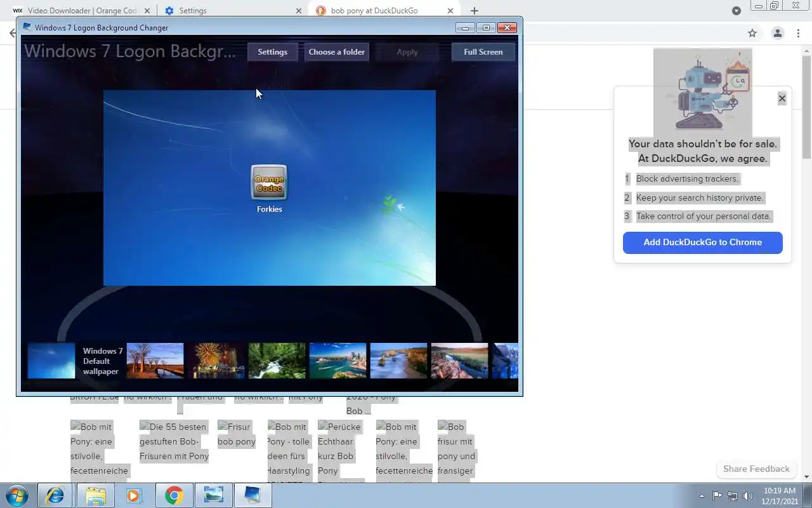812x508 pixels.
Task: Select the fireworks wallpaper thumbnail
Action: coord(216,361)
